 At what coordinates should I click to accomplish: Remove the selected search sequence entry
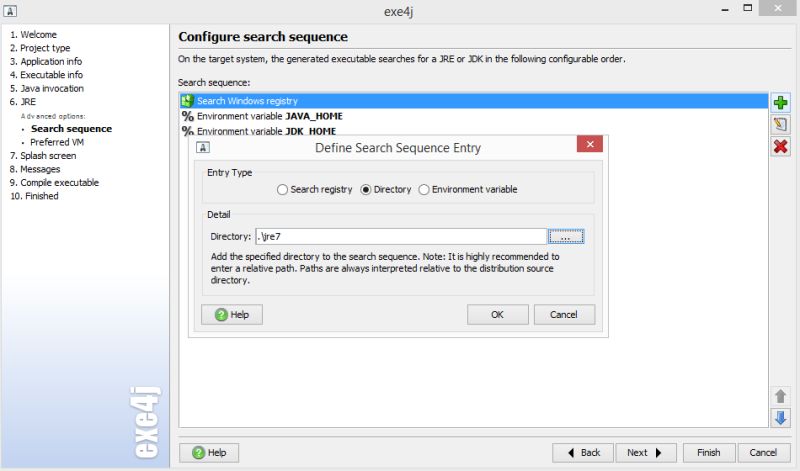click(x=780, y=146)
